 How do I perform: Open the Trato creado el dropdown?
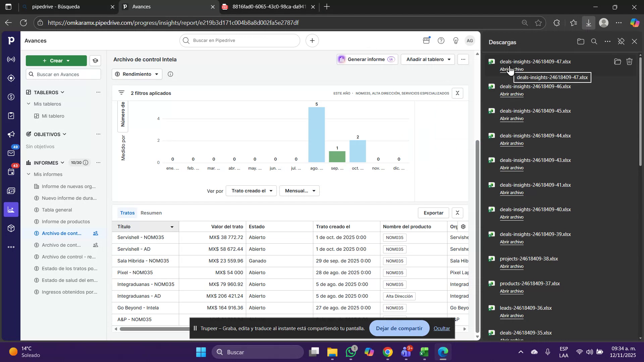point(251,191)
